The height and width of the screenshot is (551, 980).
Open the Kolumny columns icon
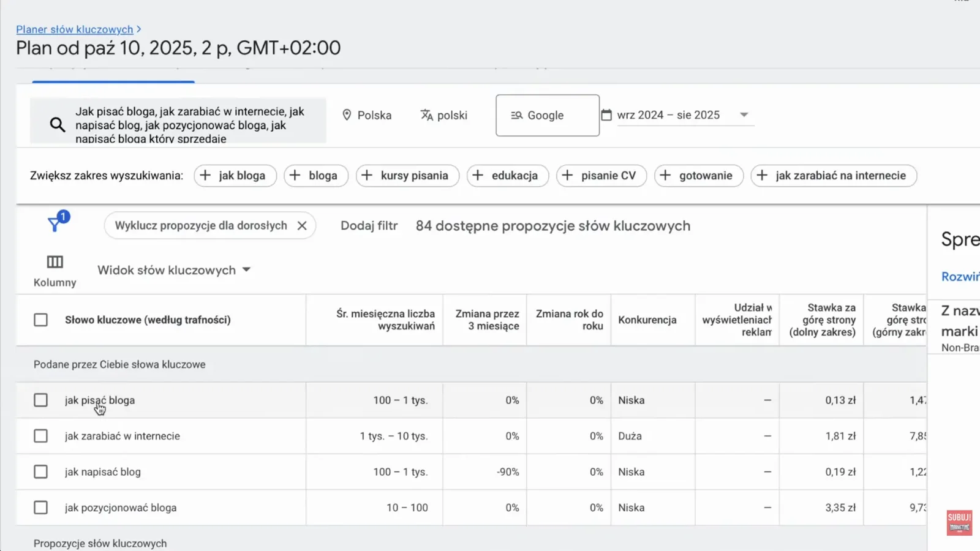(x=55, y=262)
